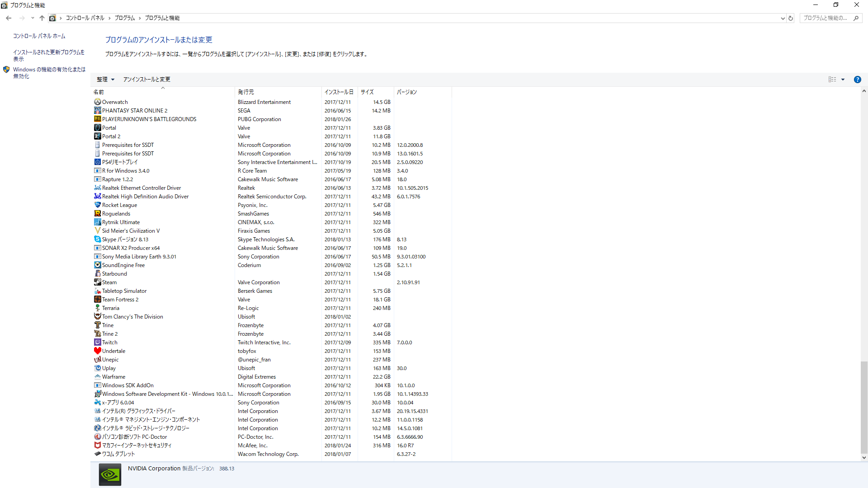Expand recent locations chevron

click(33, 18)
